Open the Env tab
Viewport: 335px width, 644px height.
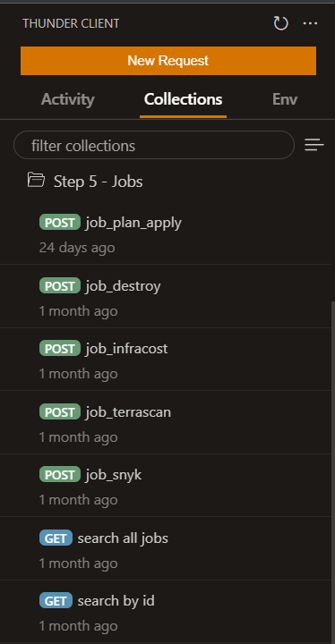tap(285, 99)
